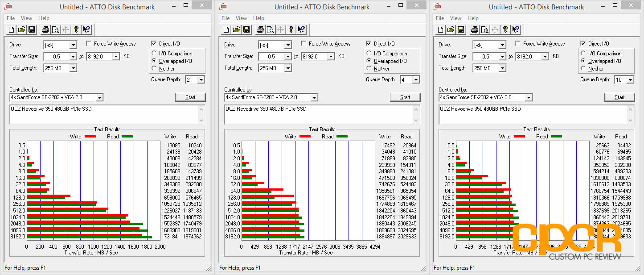
Task: Open View menu in the Queue Depth 10 window
Action: (455, 18)
